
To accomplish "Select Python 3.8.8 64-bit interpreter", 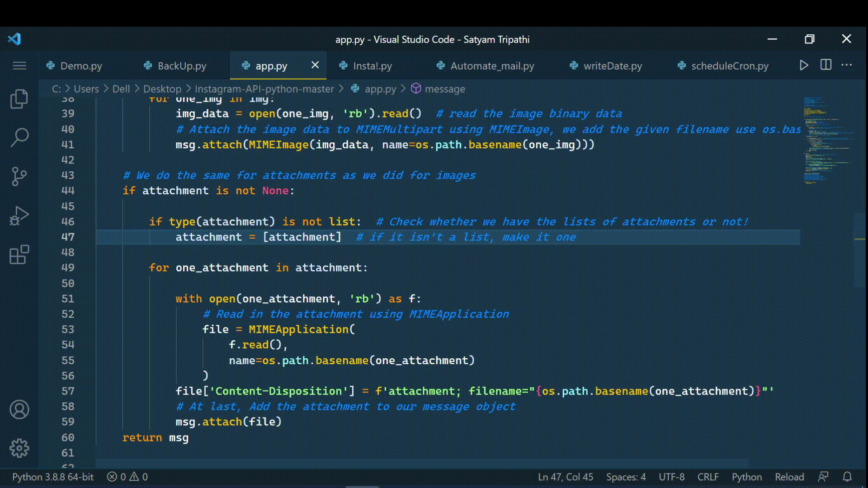I will click(52, 477).
